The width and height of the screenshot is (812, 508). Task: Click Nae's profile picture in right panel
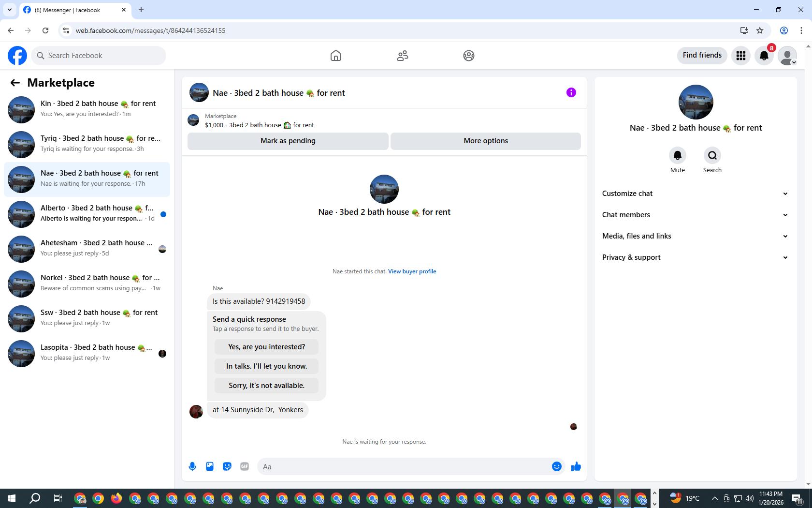point(696,102)
